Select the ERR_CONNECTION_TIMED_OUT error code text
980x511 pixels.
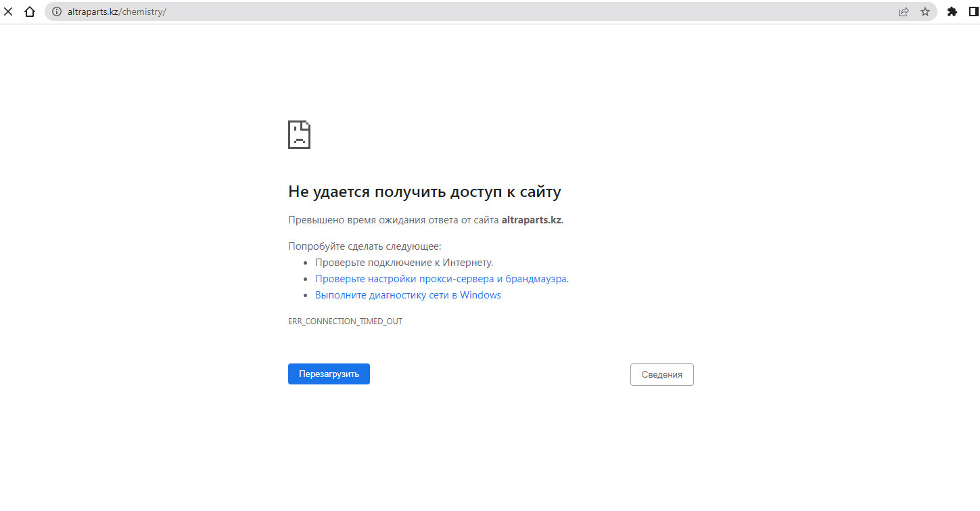click(345, 321)
